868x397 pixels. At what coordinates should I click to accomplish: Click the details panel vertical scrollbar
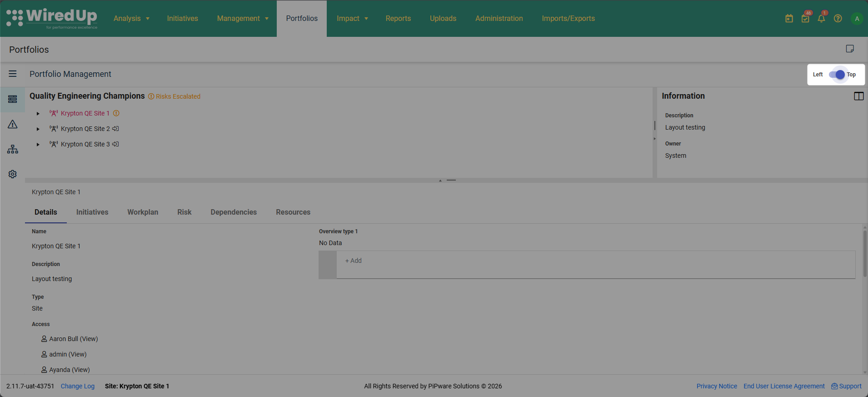pos(865,255)
